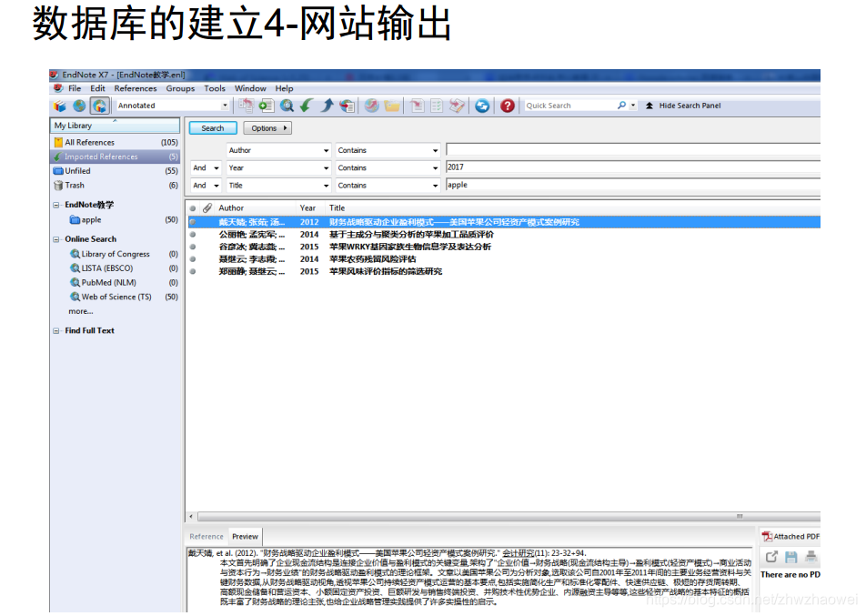Open the Attached PDFs tab

(790, 537)
